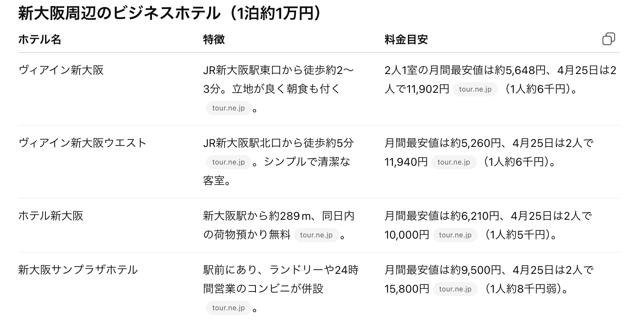Open tour.ne.jp source below コンビニが併設 text
The width and height of the screenshot is (644, 333).
[228, 308]
